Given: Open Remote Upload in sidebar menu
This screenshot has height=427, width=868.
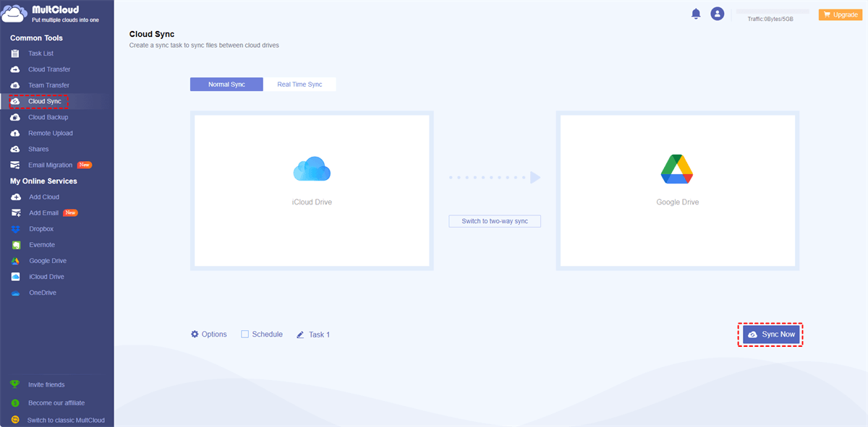Looking at the screenshot, I should (50, 133).
